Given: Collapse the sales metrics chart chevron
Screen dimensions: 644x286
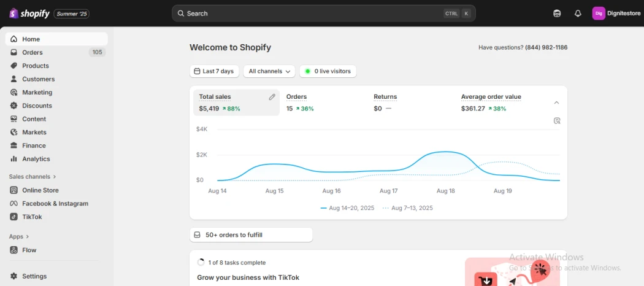Looking at the screenshot, I should coord(556,102).
